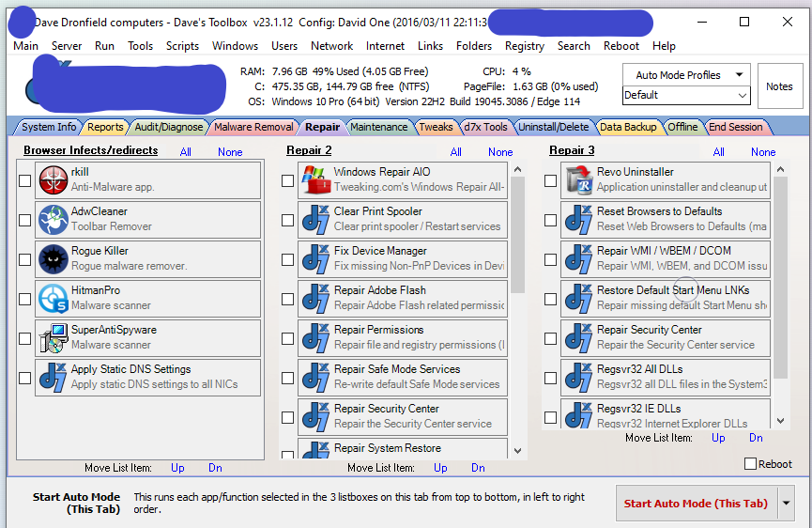Expand the Default profile combo box

pyautogui.click(x=743, y=95)
